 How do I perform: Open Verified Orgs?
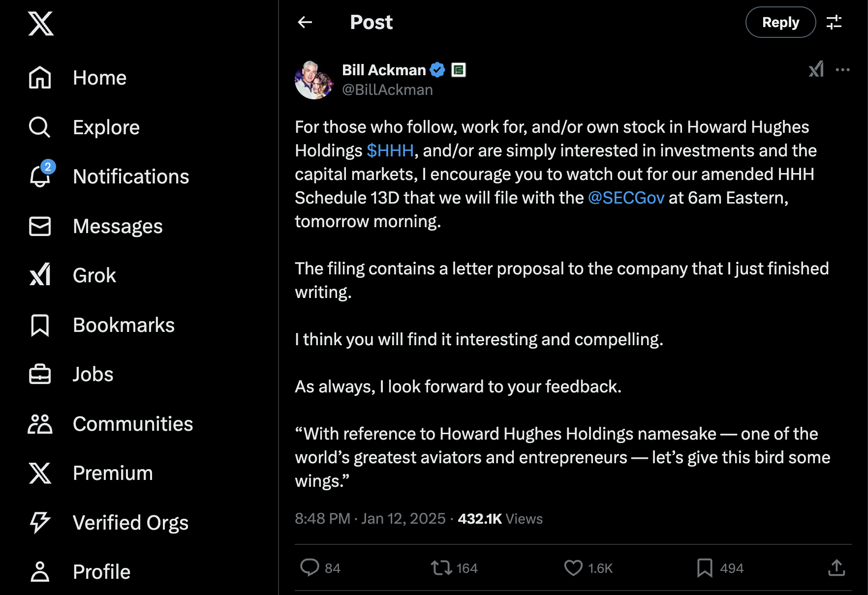point(130,523)
